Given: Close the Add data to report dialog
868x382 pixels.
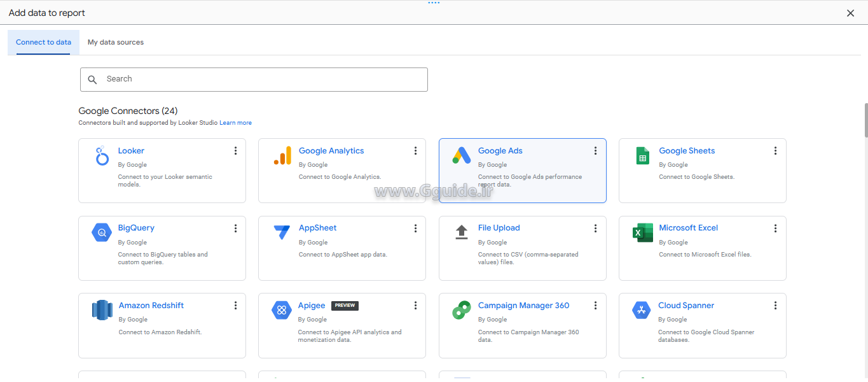Looking at the screenshot, I should [850, 13].
